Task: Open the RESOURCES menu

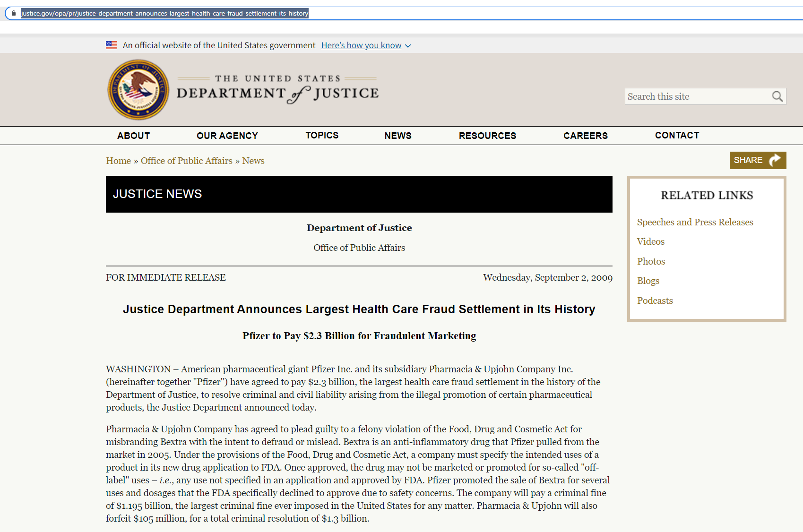Action: [x=487, y=136]
